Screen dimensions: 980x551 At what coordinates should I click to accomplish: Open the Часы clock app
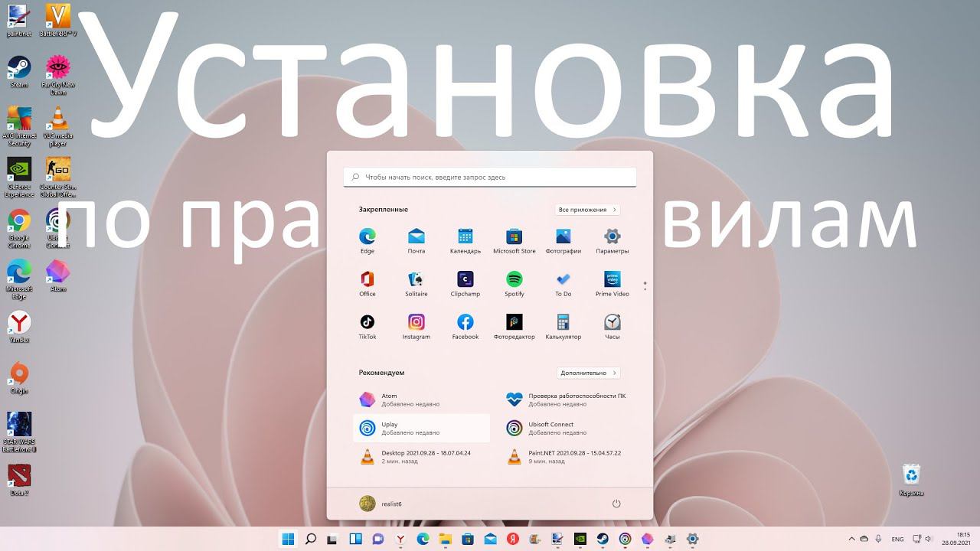[612, 326]
